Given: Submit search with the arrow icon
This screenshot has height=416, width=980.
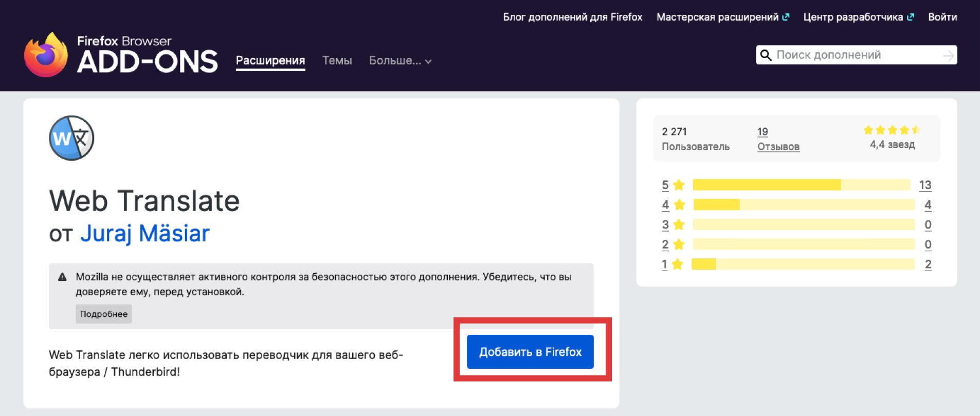Looking at the screenshot, I should pyautogui.click(x=949, y=55).
